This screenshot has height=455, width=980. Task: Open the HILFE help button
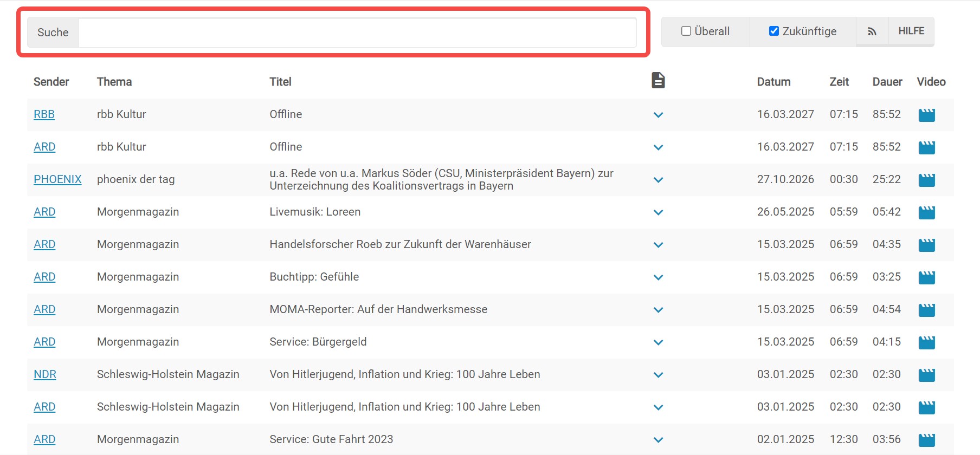(x=911, y=31)
